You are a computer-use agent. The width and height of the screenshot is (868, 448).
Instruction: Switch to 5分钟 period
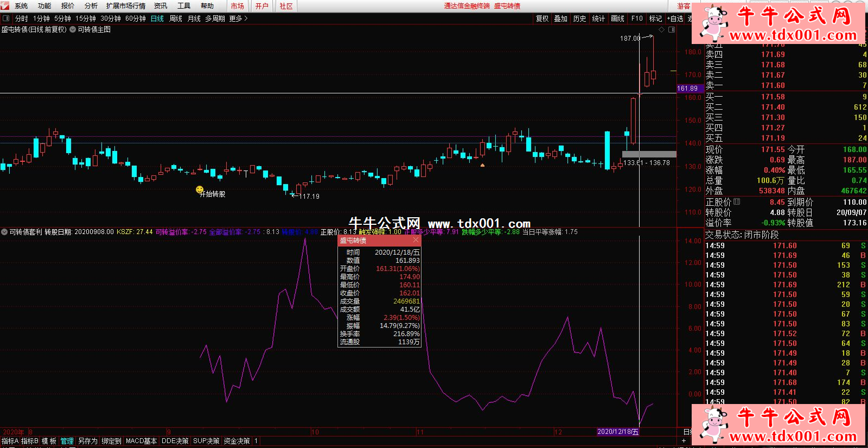[62, 18]
